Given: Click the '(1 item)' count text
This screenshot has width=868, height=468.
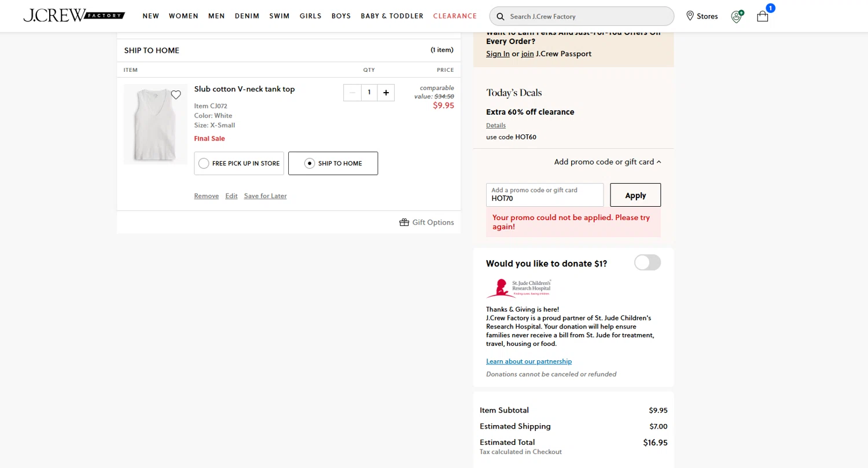Looking at the screenshot, I should click(442, 50).
